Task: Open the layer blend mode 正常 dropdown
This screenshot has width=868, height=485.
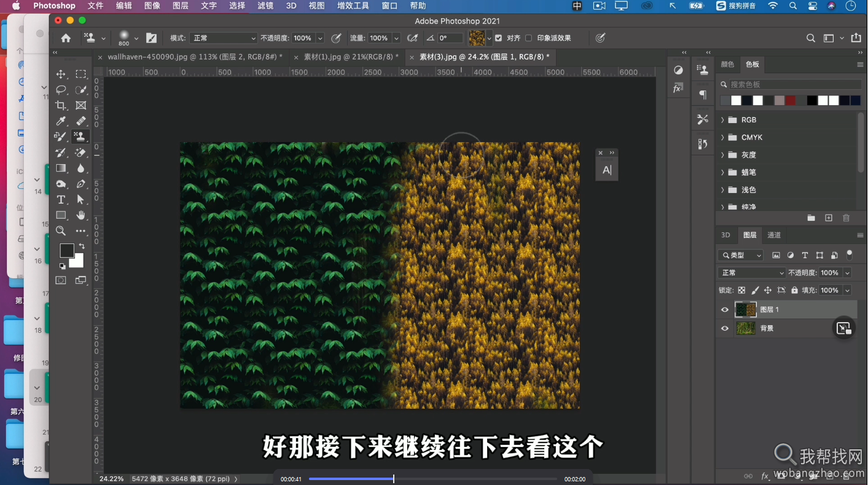Action: [x=752, y=273]
